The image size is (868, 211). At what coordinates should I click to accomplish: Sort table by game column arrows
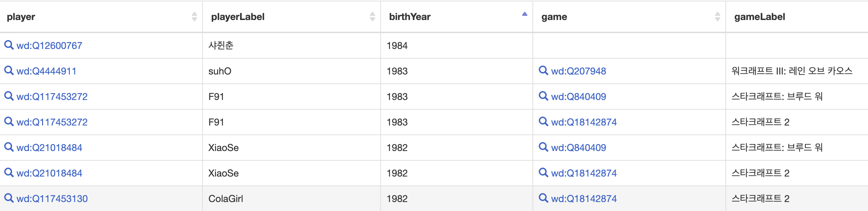coord(717,17)
